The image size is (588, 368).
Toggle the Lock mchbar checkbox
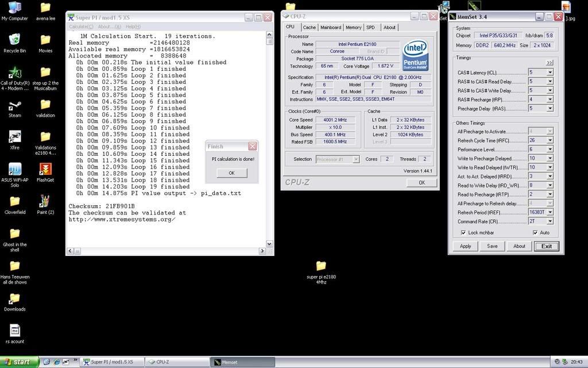463,233
